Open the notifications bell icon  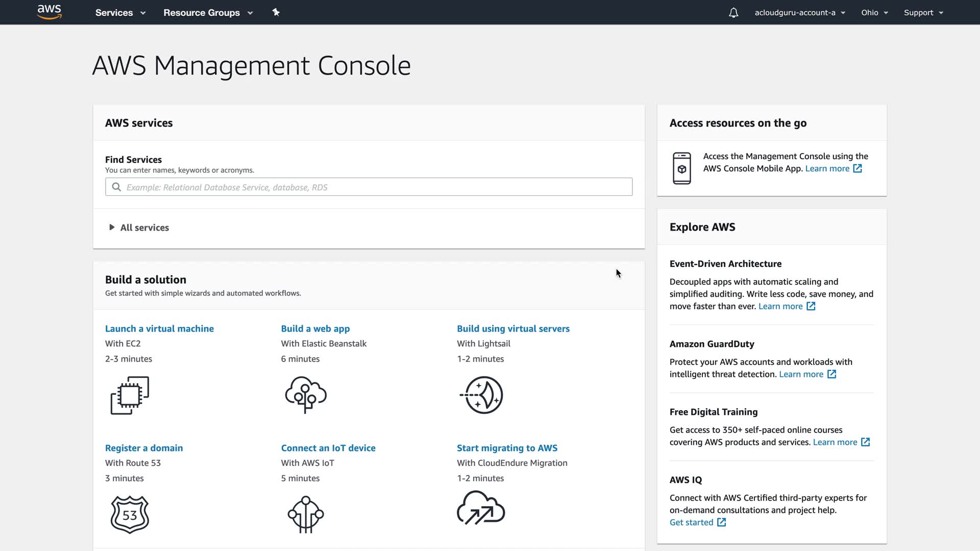pos(733,13)
